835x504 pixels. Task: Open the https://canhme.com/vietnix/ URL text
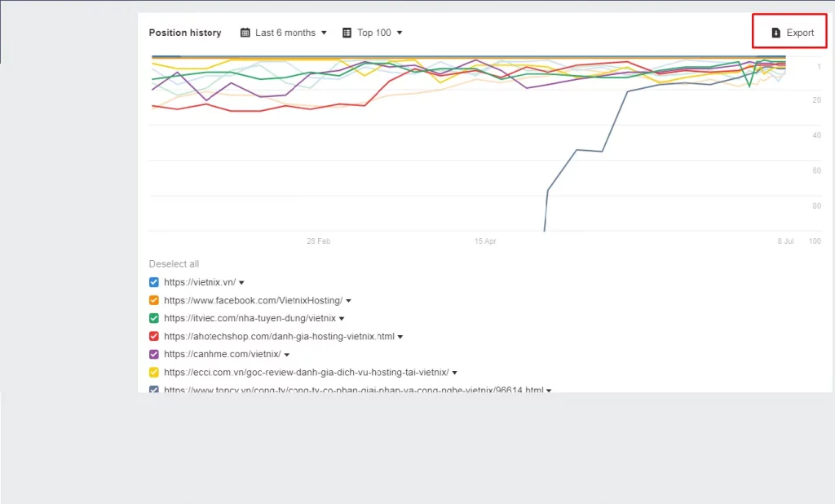pos(222,354)
